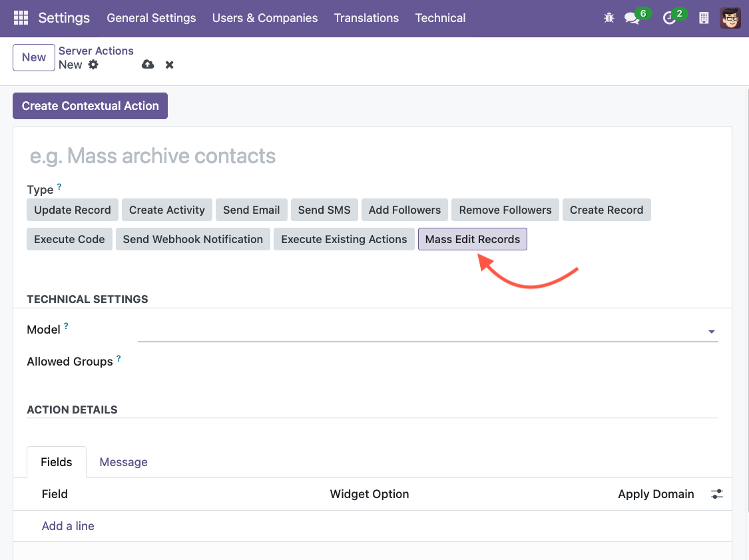Go to Settings app title
This screenshot has height=560, width=749.
click(x=64, y=18)
